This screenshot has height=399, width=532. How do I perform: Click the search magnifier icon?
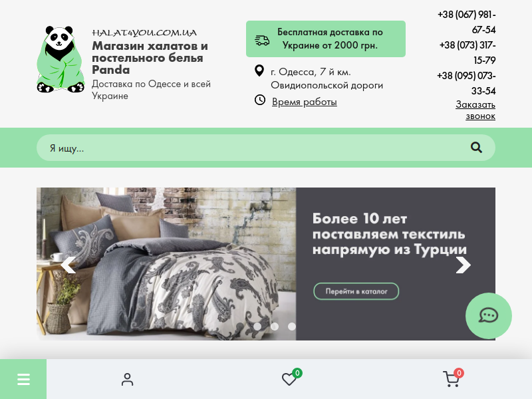pos(476,148)
